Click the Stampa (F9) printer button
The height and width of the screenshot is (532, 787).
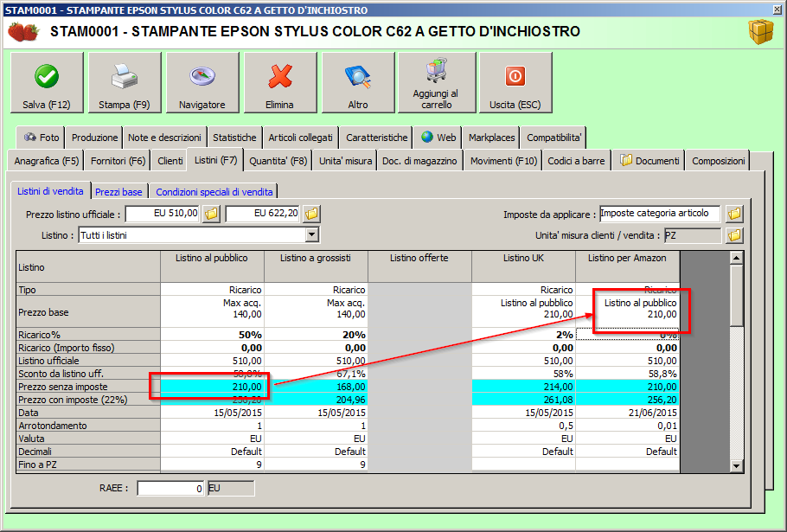pos(125,83)
